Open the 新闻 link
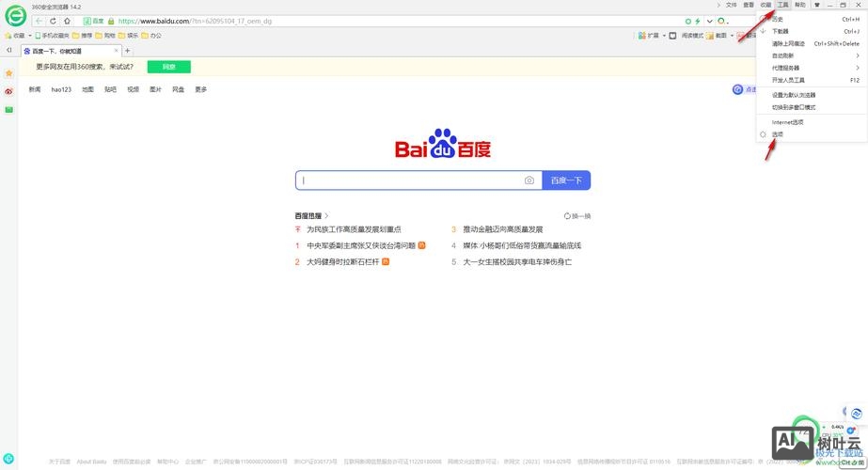The width and height of the screenshot is (868, 470). pyautogui.click(x=35, y=89)
